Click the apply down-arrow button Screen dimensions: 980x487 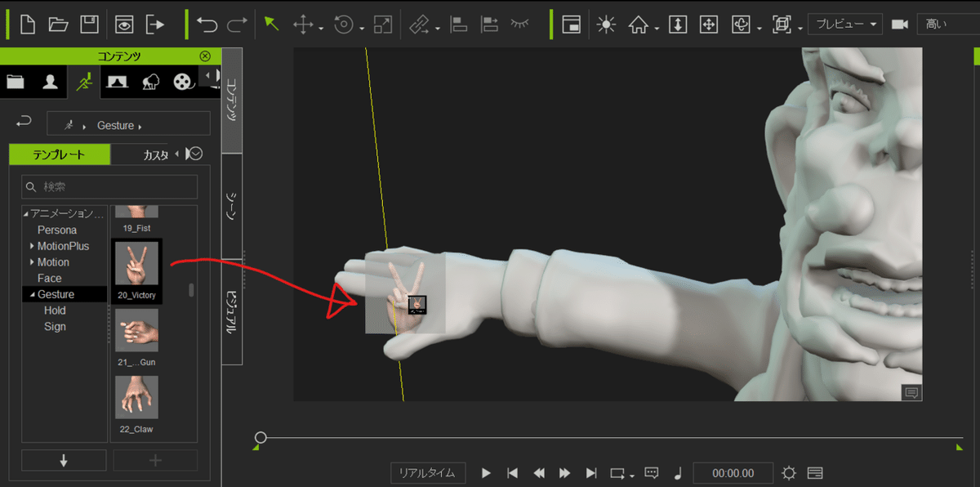click(64, 460)
